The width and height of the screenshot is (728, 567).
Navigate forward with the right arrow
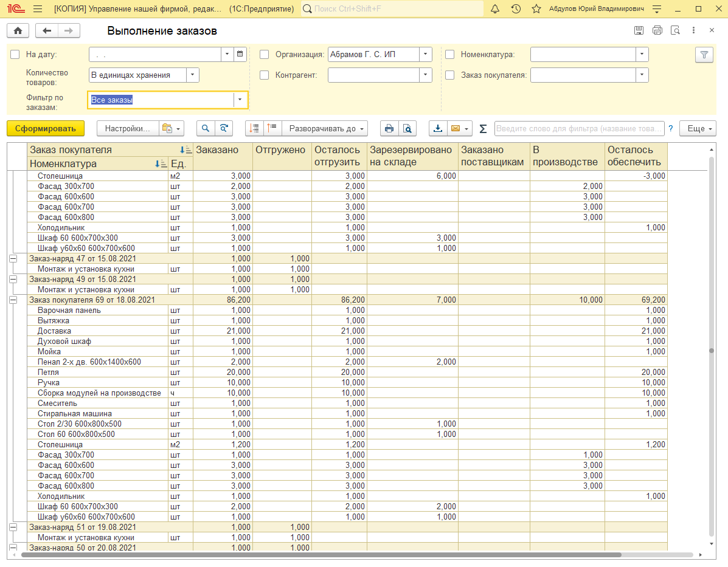pyautogui.click(x=69, y=30)
